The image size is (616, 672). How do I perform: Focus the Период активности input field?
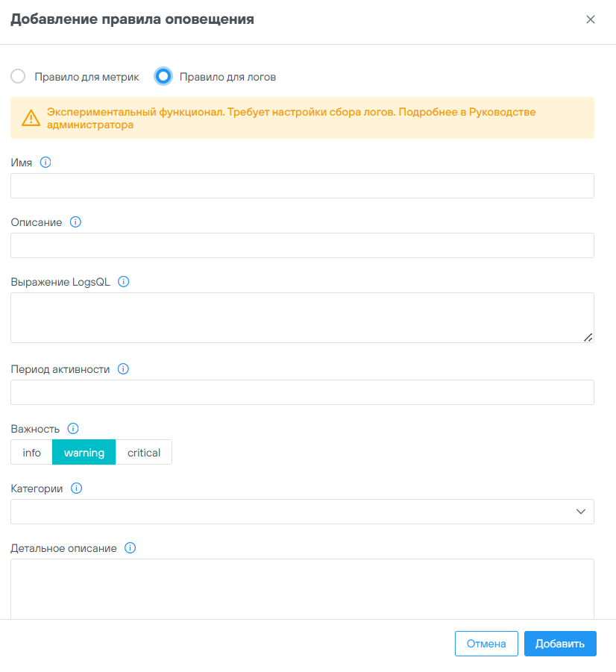[x=302, y=392]
